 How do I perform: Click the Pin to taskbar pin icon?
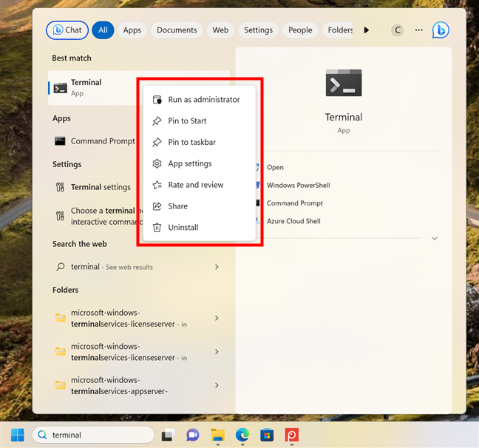point(157,142)
